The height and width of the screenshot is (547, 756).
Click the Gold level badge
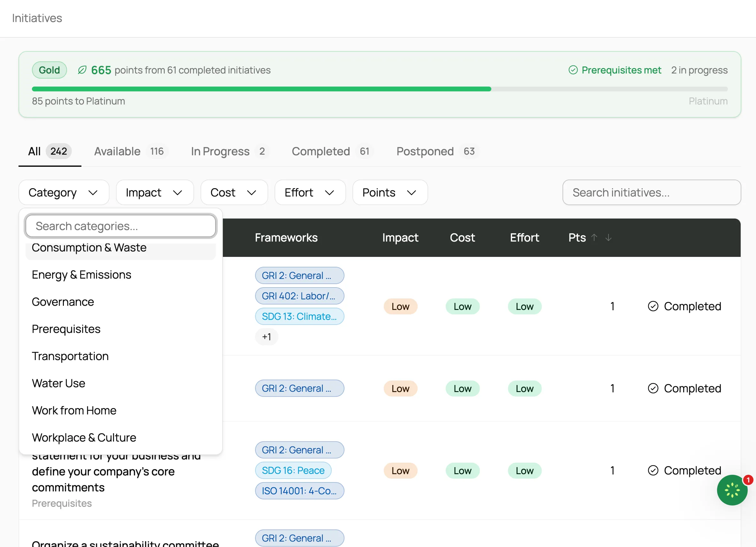pyautogui.click(x=49, y=70)
